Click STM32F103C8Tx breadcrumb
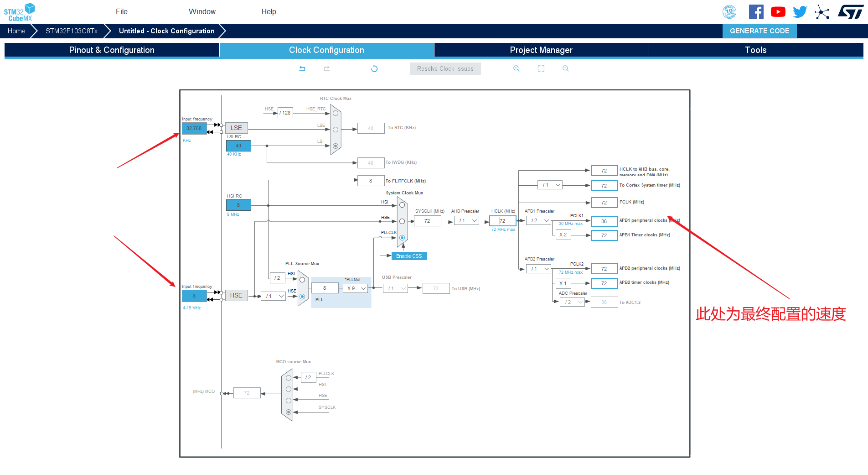The width and height of the screenshot is (868, 475). point(72,31)
